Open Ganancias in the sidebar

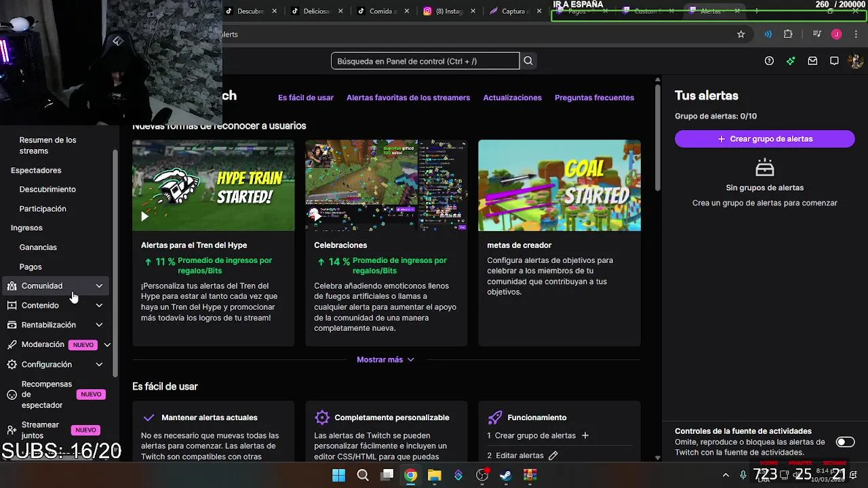click(38, 247)
